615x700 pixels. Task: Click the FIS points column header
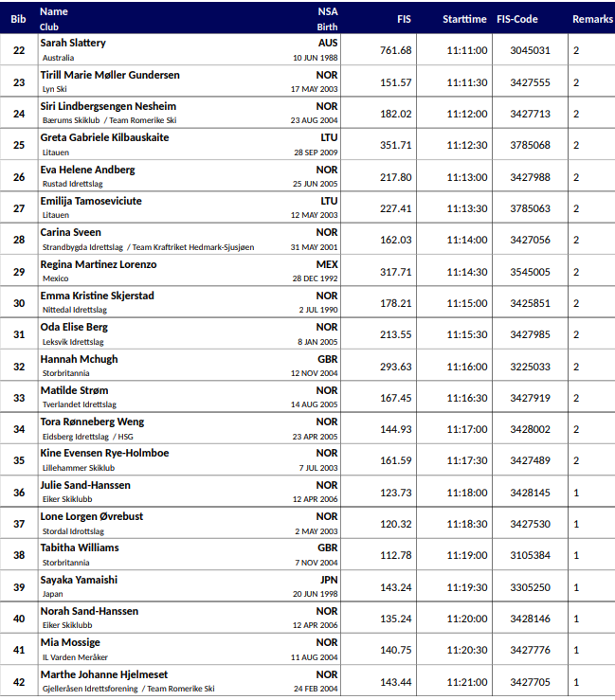click(x=404, y=19)
